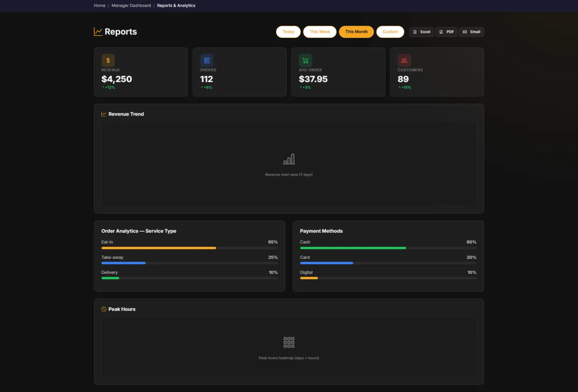Click the Delivery green progress bar
The height and width of the screenshot is (392, 578).
(110, 278)
